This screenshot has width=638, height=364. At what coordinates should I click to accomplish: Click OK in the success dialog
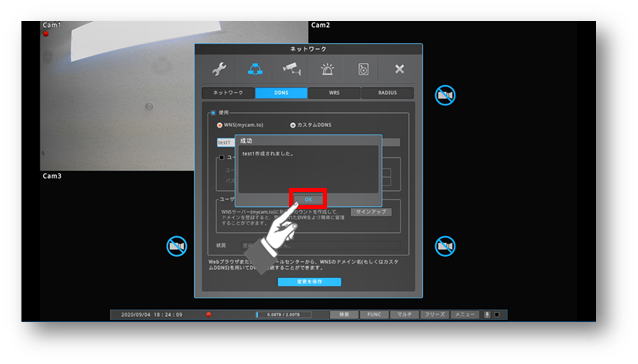pyautogui.click(x=308, y=199)
